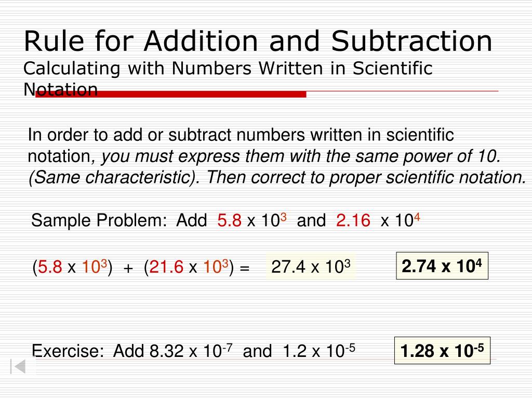532x399 pixels.
Task: Click 'Sample Problem:' label text
Action: 99,220
